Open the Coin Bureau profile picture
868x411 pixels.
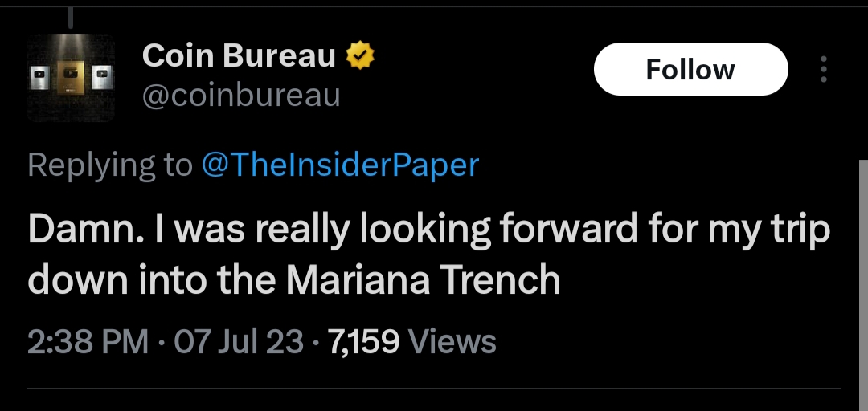(71, 79)
